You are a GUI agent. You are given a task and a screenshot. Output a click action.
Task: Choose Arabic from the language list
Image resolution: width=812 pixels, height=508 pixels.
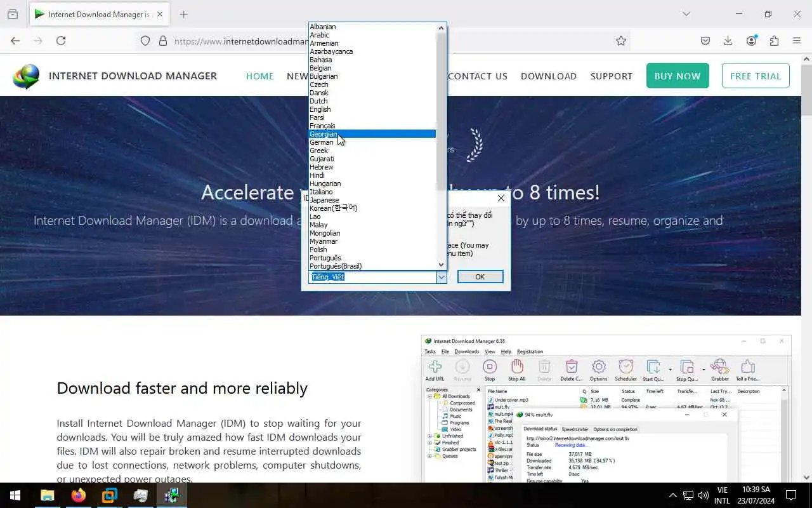pyautogui.click(x=372, y=35)
